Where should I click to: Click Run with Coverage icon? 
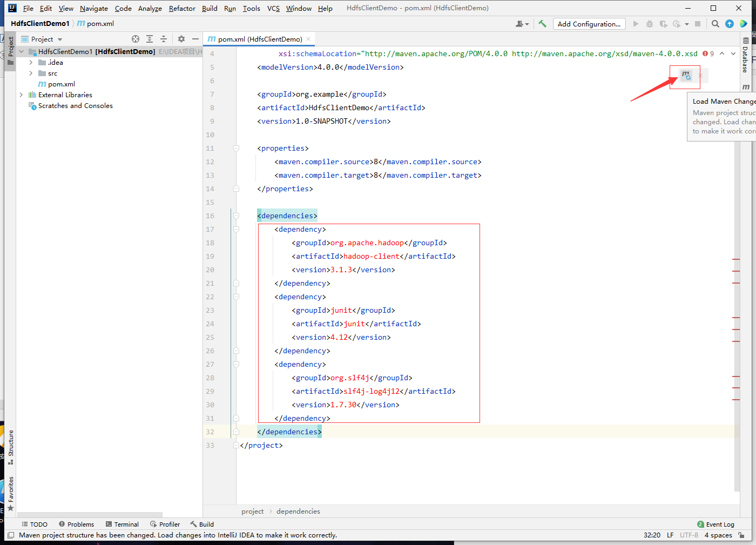point(663,24)
